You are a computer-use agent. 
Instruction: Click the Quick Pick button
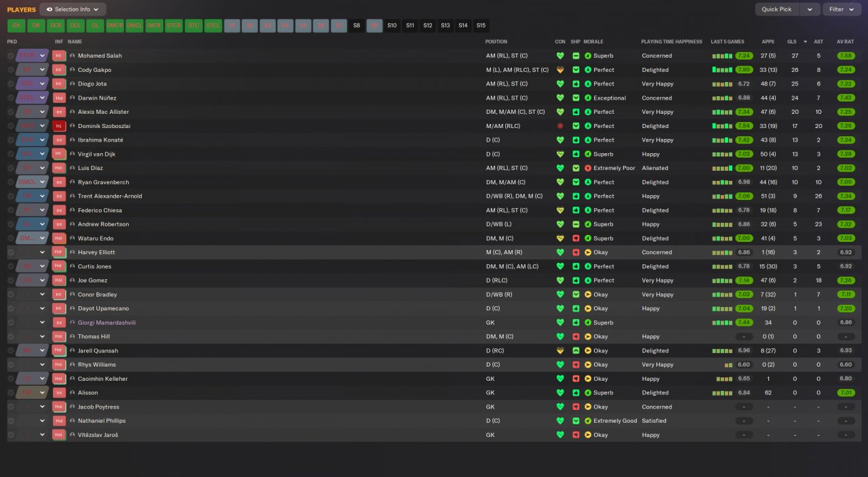click(776, 9)
